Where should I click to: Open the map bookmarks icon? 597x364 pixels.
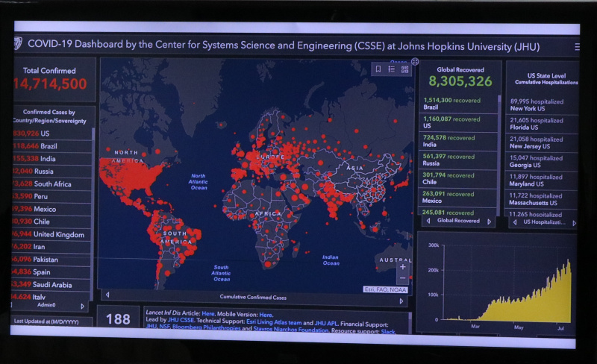click(x=378, y=69)
